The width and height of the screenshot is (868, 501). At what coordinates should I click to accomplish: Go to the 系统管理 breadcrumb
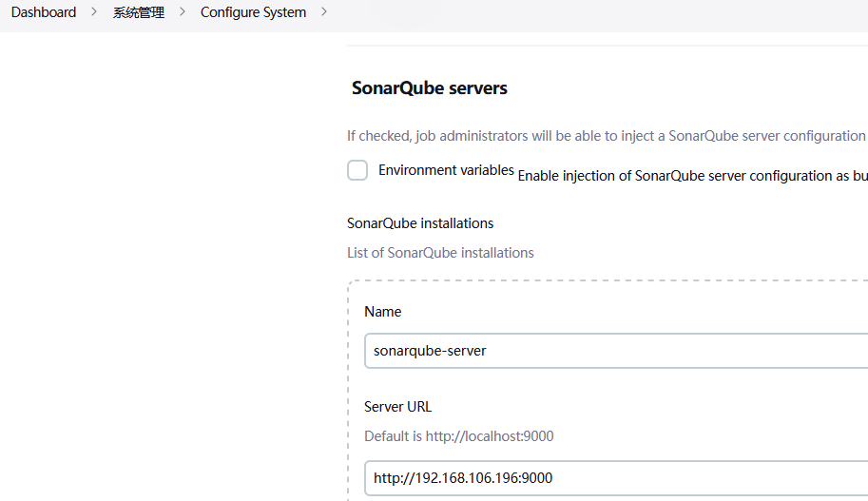(139, 12)
